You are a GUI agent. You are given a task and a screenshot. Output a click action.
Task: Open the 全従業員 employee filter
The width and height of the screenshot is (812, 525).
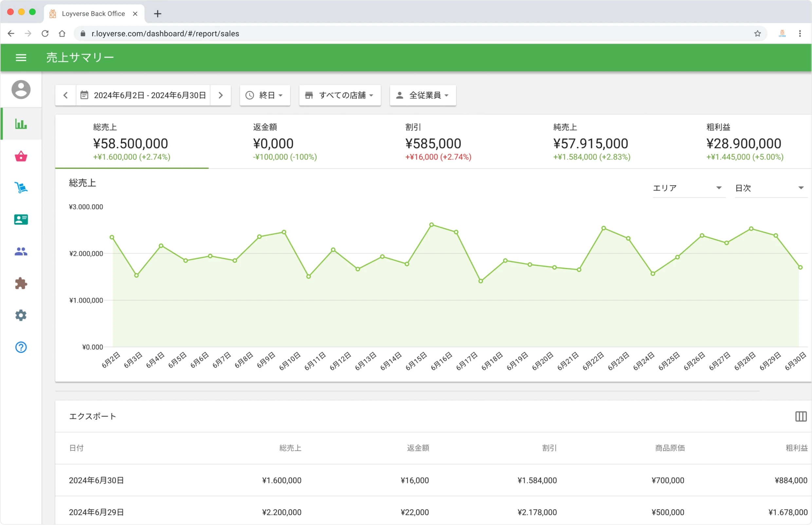coord(423,95)
